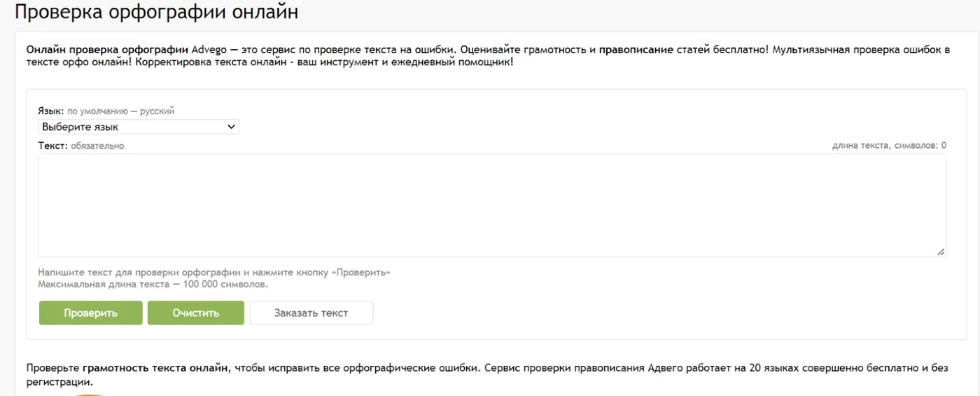The image size is (980, 396).
Task: Click the bold "Онлайн проверка орфографии" text
Action: coord(107,50)
